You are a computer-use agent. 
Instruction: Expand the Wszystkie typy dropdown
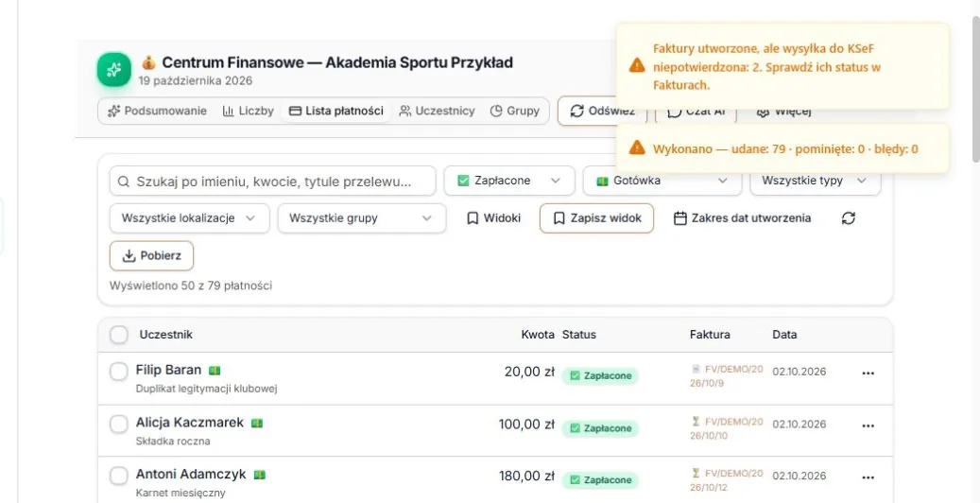[x=815, y=181]
